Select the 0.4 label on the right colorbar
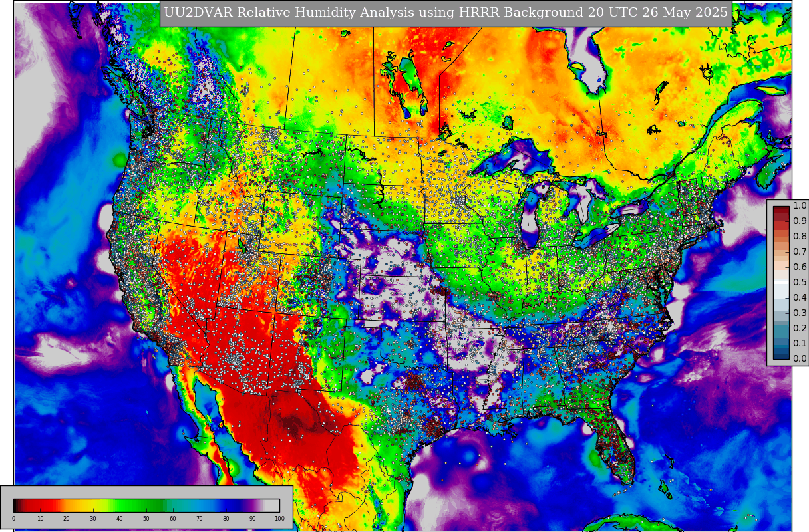809x532 pixels. click(800, 297)
